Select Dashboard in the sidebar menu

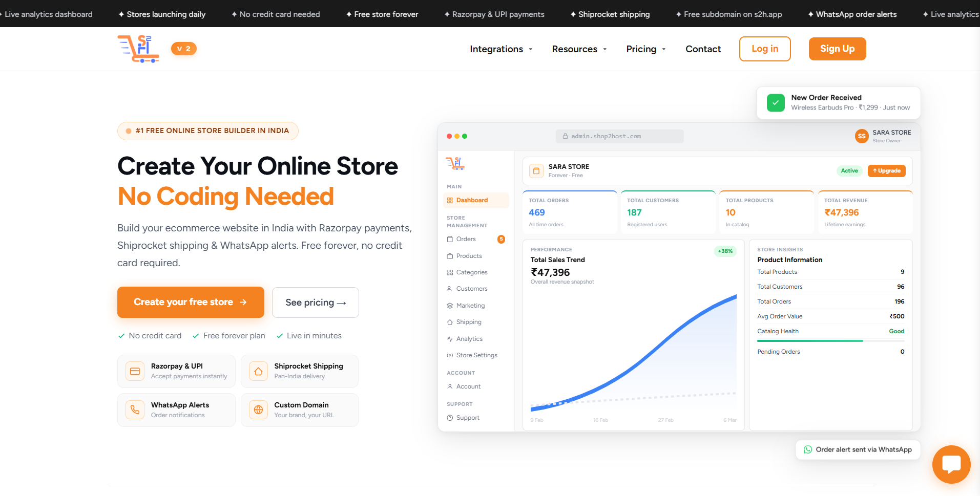point(476,200)
